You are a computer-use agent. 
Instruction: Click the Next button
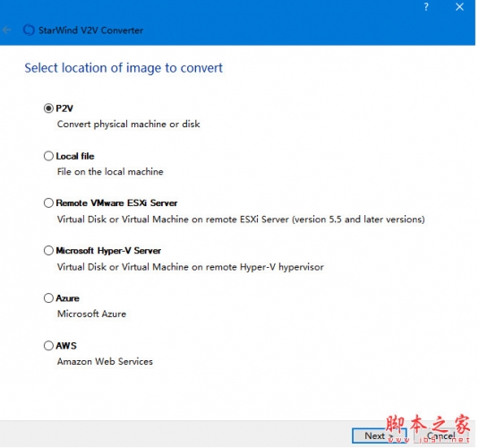[379, 435]
